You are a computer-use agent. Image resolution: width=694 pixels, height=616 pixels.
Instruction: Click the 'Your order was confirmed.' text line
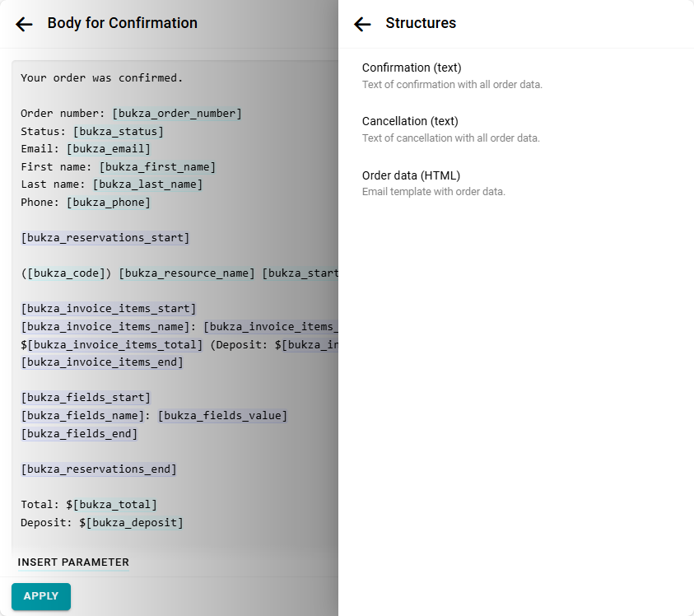[x=102, y=78]
